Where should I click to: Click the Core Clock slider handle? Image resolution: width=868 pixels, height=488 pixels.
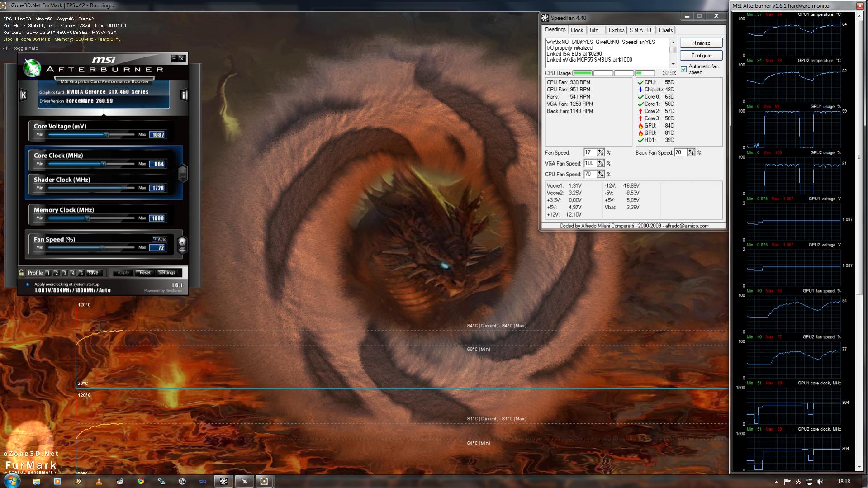104,164
